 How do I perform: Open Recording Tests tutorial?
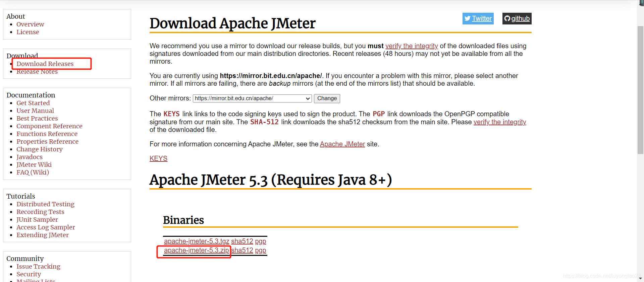click(x=41, y=212)
